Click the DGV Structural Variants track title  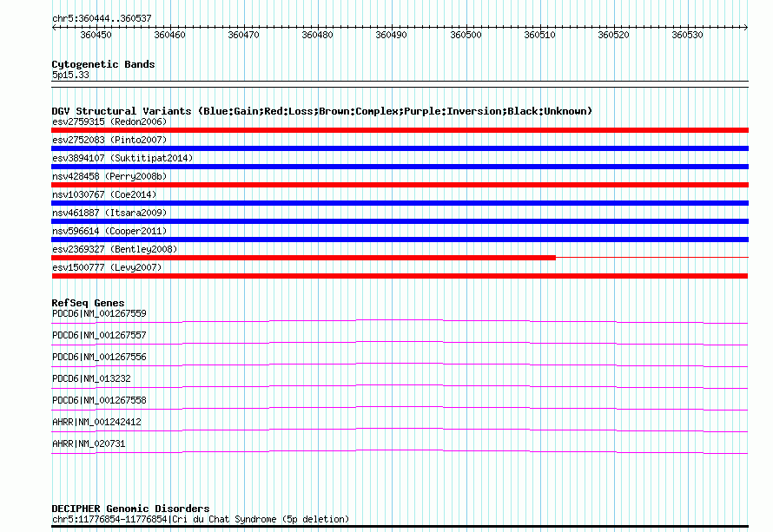tap(322, 111)
